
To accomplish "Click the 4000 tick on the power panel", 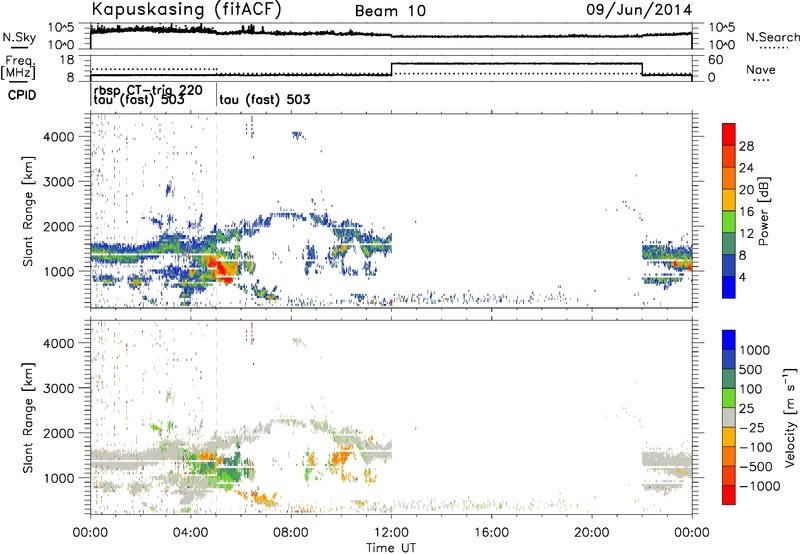I will [59, 137].
